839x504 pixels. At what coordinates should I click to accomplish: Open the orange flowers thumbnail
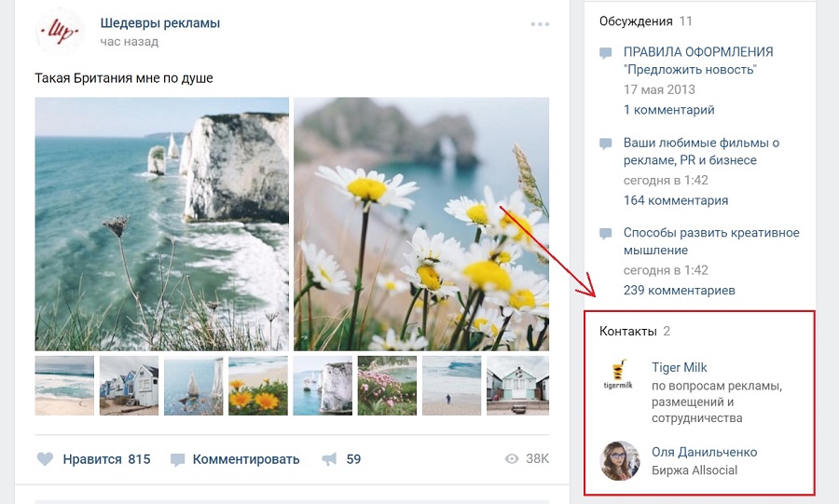[x=257, y=386]
